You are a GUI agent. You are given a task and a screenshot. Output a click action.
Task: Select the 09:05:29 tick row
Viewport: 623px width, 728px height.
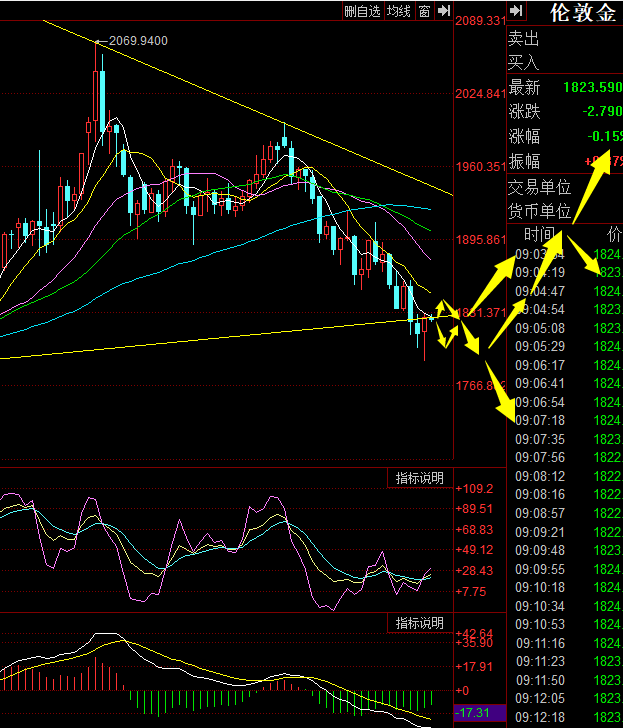click(569, 346)
